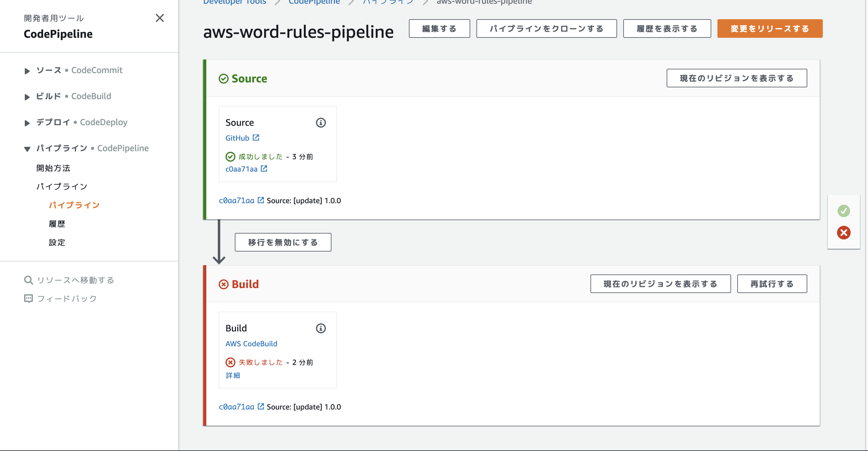The height and width of the screenshot is (451, 868).
Task: Show current revision for the Source stage
Action: coord(737,78)
